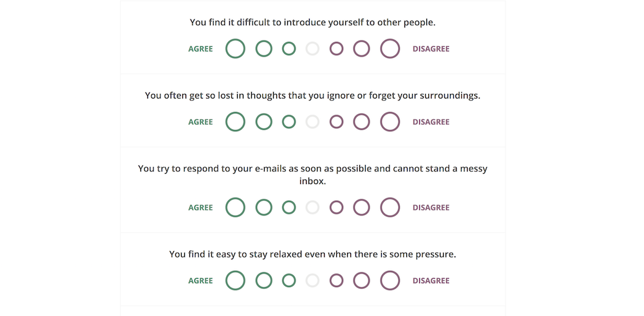Viewport: 644px width, 316px height.
Task: Select neutral option for introducing yourself question
Action: click(x=312, y=49)
